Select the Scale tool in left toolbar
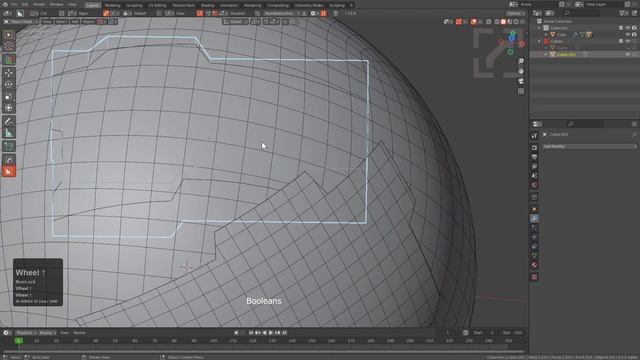Image resolution: width=640 pixels, height=360 pixels. 9,96
